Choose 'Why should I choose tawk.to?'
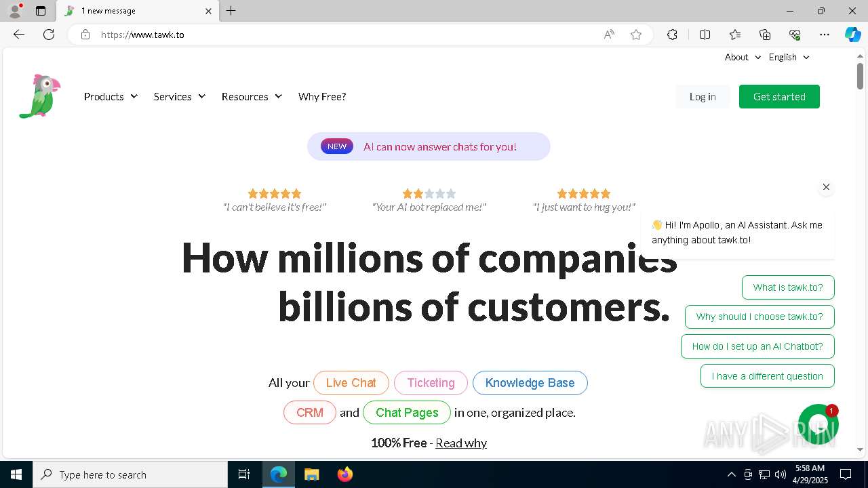 tap(759, 317)
